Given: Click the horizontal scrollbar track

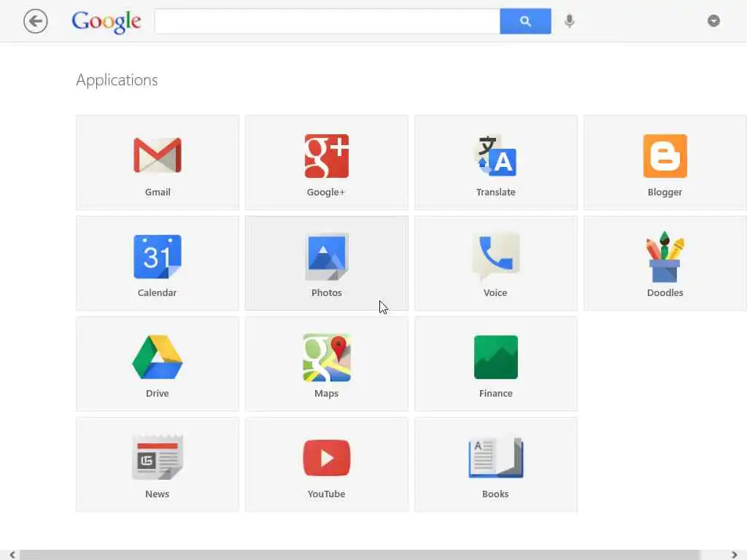Looking at the screenshot, I should pos(359,555).
